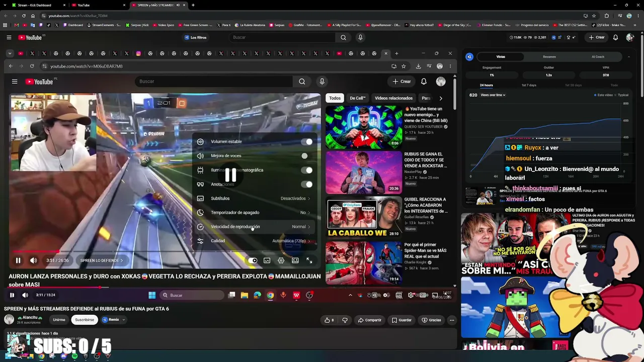The height and width of the screenshot is (362, 644).
Task: Open the outer YouTube guide menu
Action: tap(9, 37)
